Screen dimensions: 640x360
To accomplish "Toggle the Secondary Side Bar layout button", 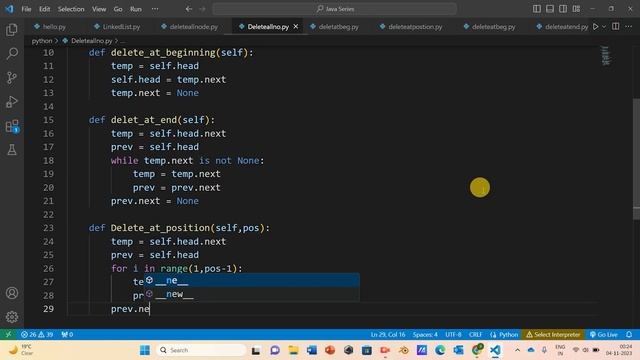I will pos(563,9).
